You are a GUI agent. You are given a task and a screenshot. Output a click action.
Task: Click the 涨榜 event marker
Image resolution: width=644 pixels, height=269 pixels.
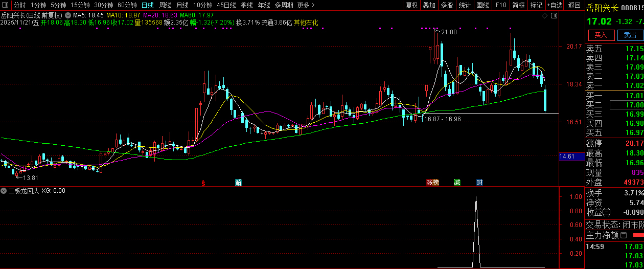click(x=432, y=183)
